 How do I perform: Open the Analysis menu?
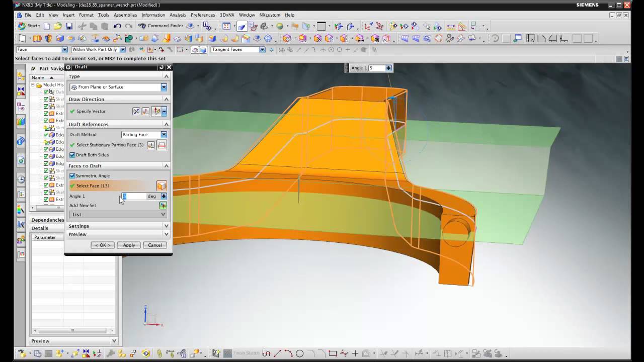coord(178,15)
